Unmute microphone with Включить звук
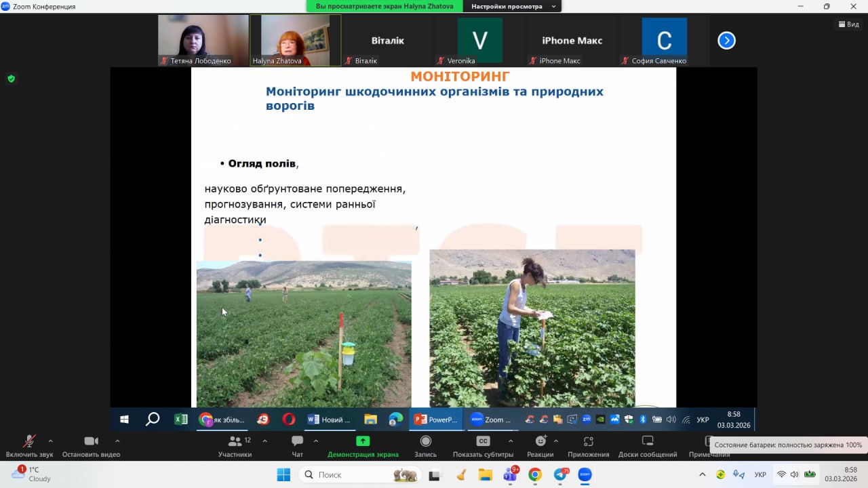The image size is (868, 488). coord(28,442)
